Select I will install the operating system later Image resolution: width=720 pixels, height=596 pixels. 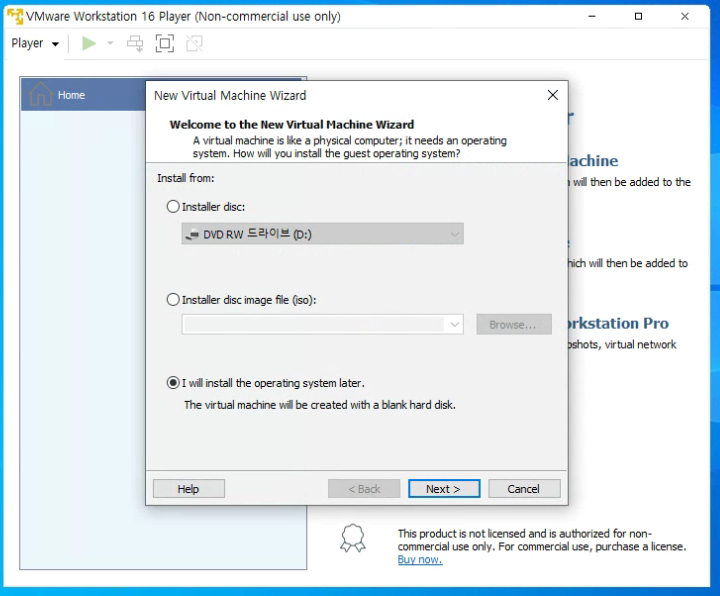pos(173,383)
